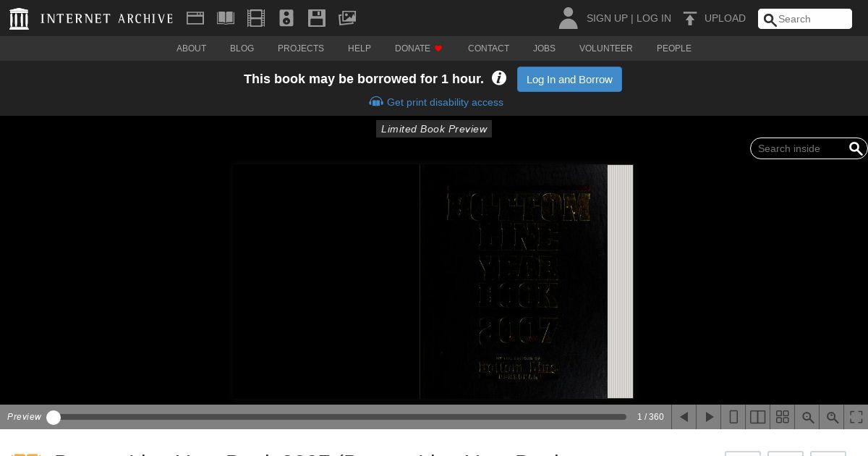Switch to thumbnail grid view
868x456 pixels.
click(783, 417)
